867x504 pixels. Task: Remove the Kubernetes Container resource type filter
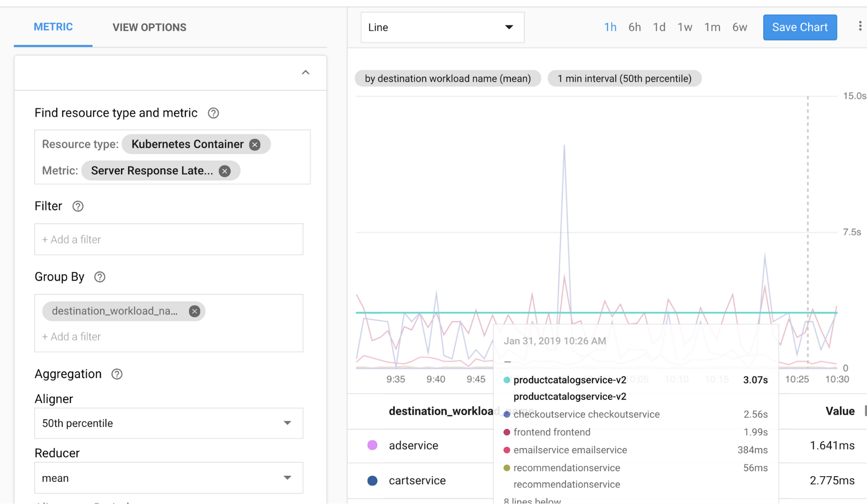(254, 144)
